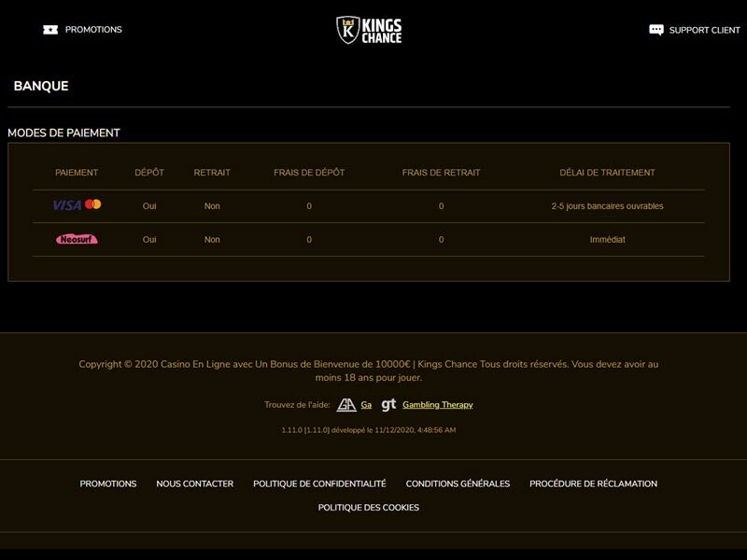Screen dimensions: 747x560
Task: Click the PAIEMENT column header
Action: [77, 173]
